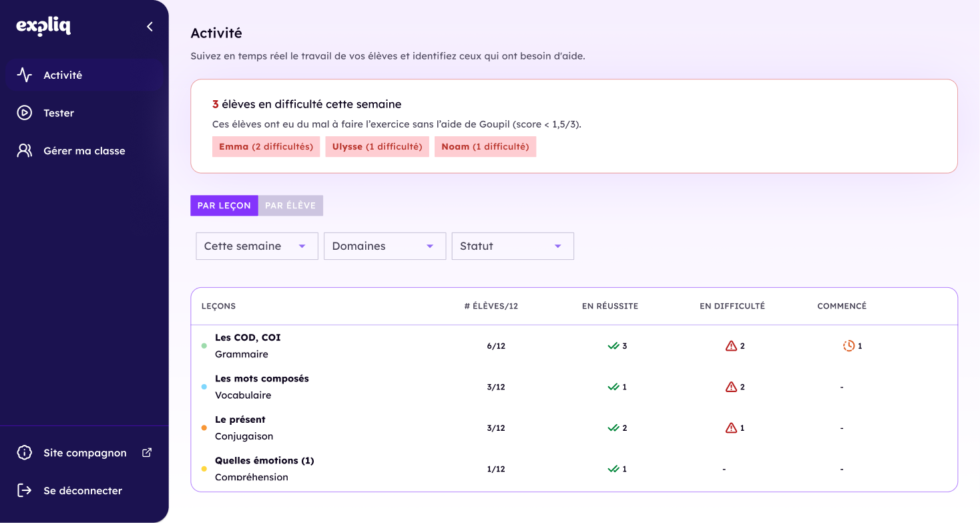Open the Statut filter dropdown
This screenshot has width=980, height=523.
[x=513, y=246]
